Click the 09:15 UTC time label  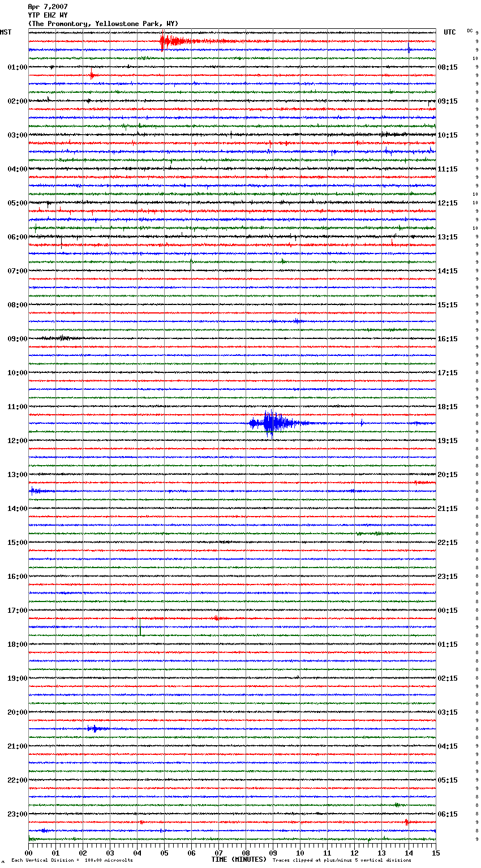(448, 101)
